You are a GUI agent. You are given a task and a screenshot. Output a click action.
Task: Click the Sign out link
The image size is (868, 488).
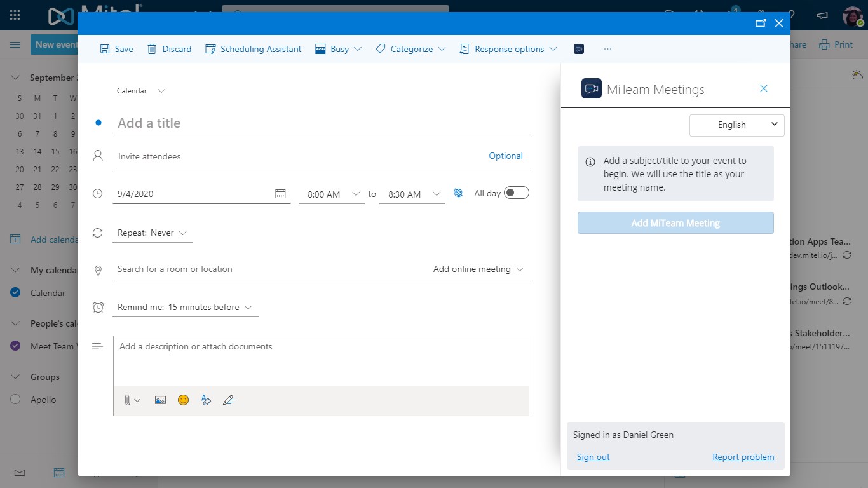593,457
